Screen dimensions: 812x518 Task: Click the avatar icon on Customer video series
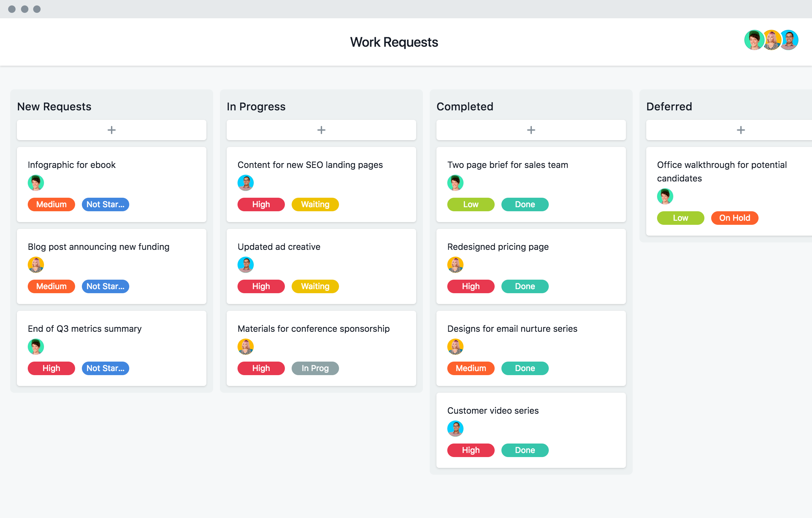click(x=455, y=427)
